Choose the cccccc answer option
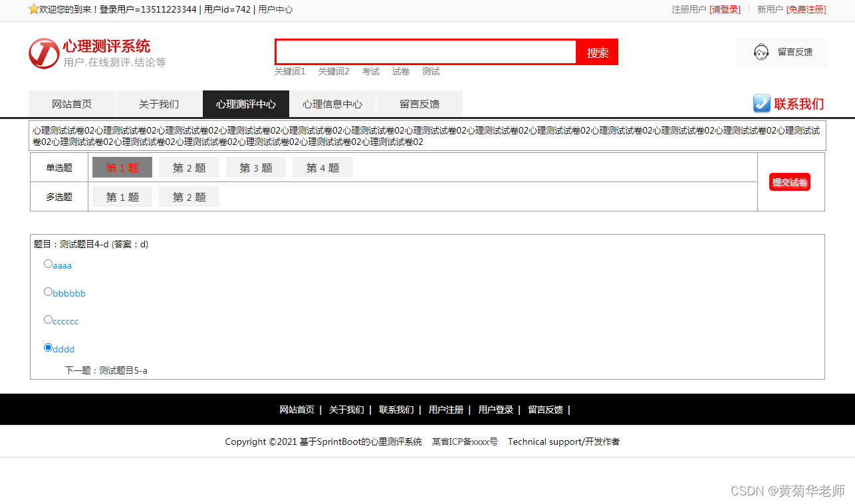The height and width of the screenshot is (504, 855). pyautogui.click(x=48, y=319)
